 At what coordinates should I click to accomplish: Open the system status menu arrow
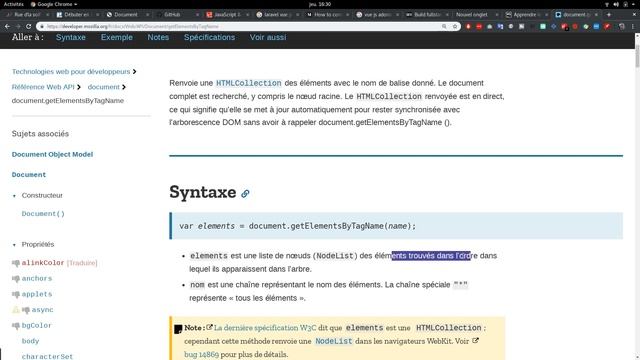[x=634, y=4]
